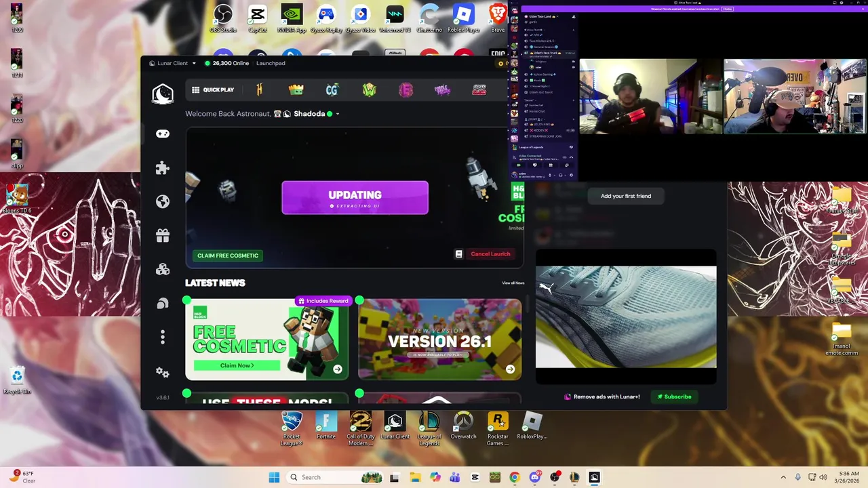Click the Lunar Client moon logo
This screenshot has width=868, height=488.
[163, 94]
